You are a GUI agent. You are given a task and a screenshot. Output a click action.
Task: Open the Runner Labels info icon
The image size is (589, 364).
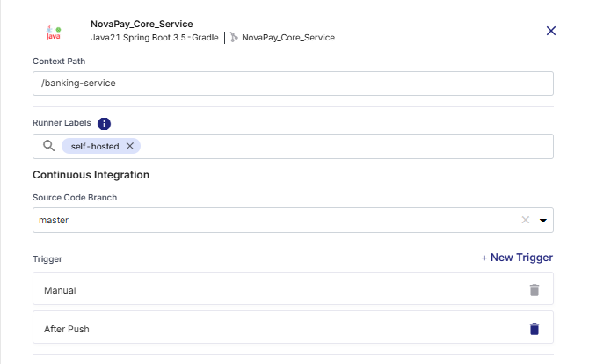(x=104, y=124)
